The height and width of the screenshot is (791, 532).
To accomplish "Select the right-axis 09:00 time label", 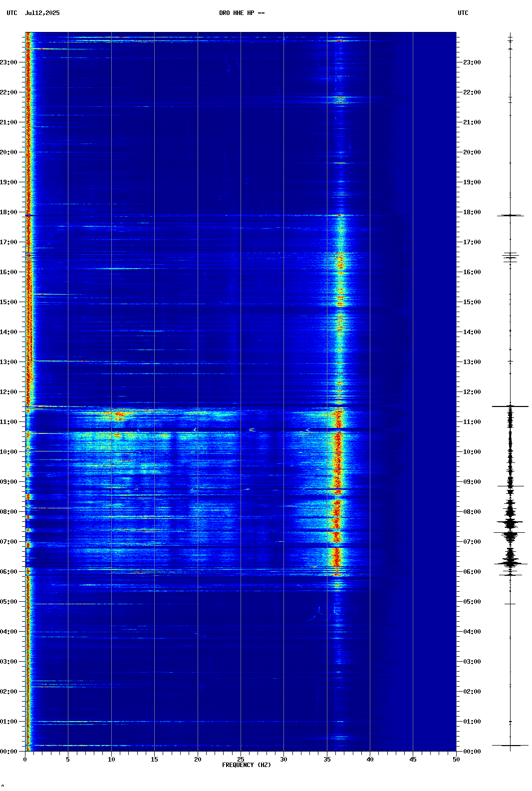I will point(472,482).
